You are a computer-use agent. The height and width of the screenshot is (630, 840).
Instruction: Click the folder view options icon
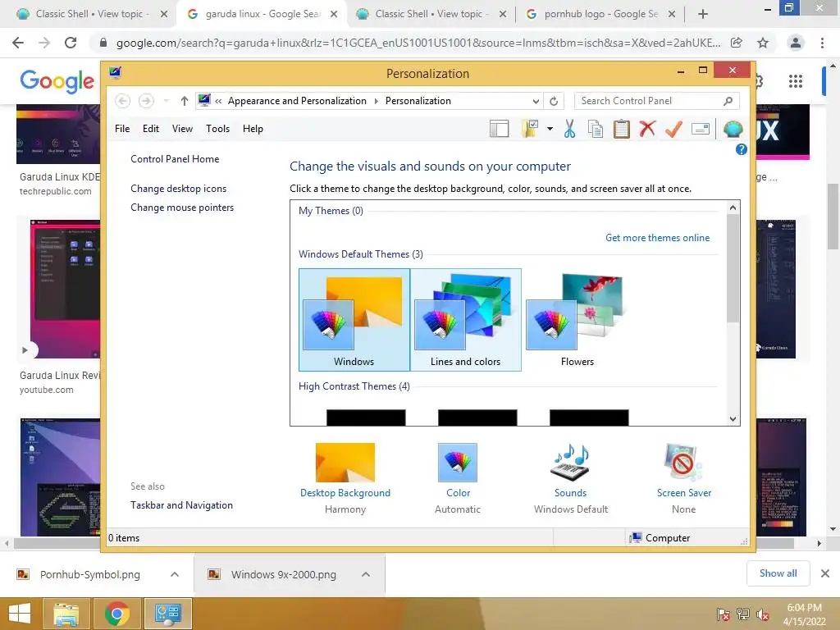[529, 129]
